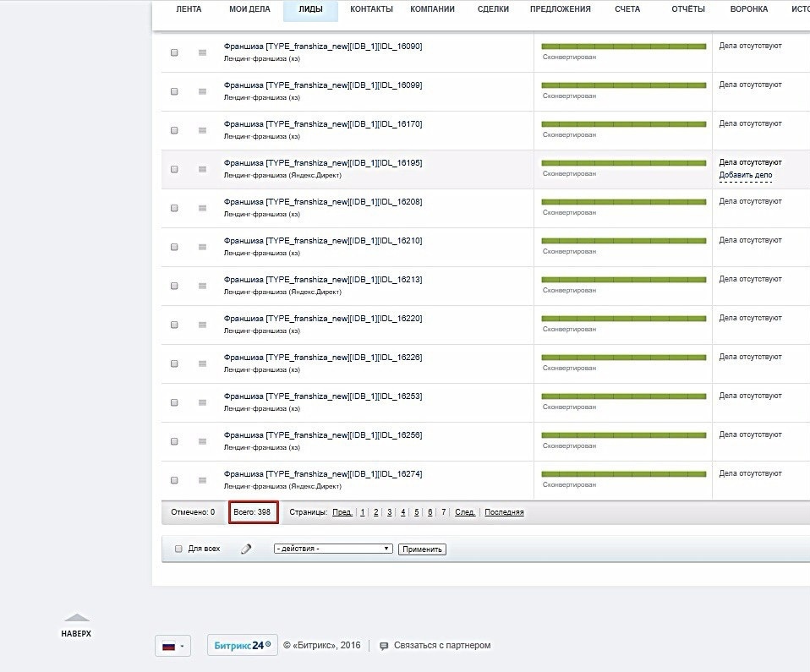The image size is (810, 672).
Task: Click the Применить button
Action: tap(422, 549)
